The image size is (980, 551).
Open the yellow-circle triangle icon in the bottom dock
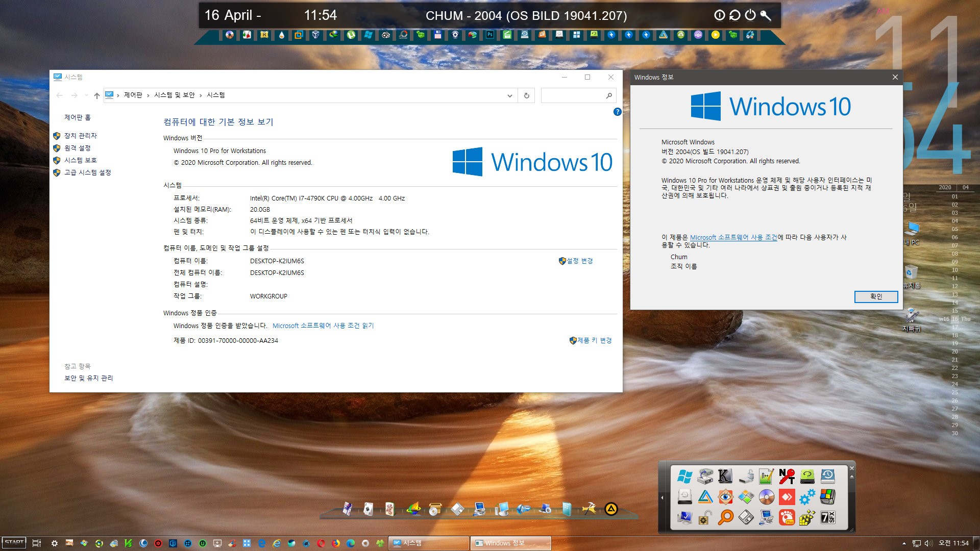(x=611, y=509)
